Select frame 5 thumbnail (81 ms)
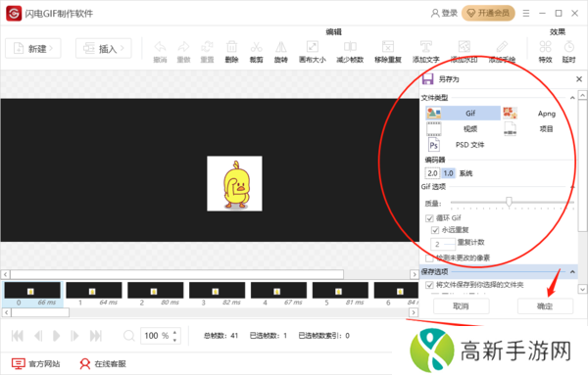Viewport: 588px width, 375px height. (340, 295)
